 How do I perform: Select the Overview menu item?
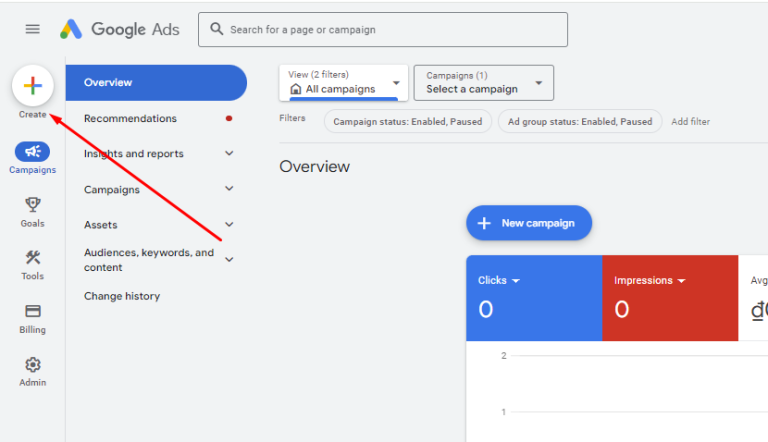[x=156, y=82]
